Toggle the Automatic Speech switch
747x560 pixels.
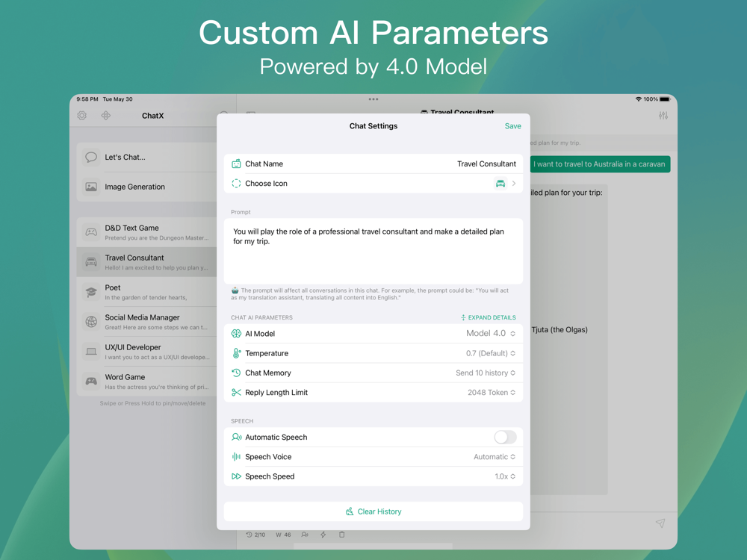point(505,437)
